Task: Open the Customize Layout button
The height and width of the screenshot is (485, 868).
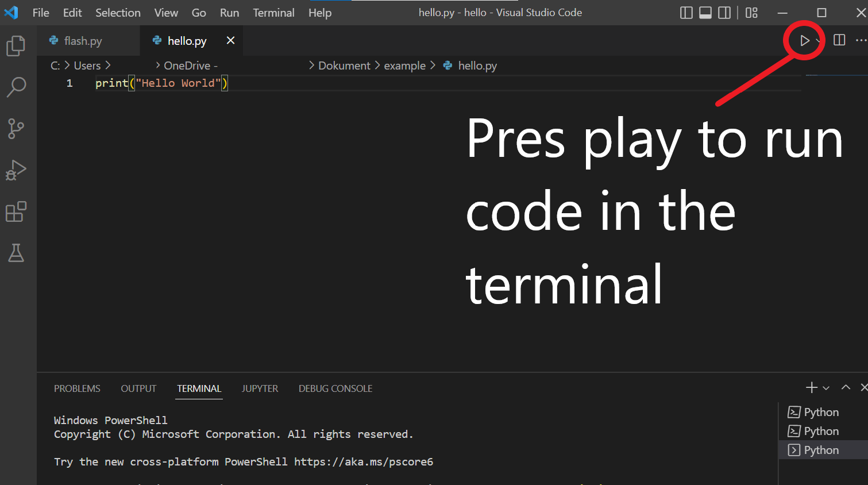Action: (x=751, y=13)
